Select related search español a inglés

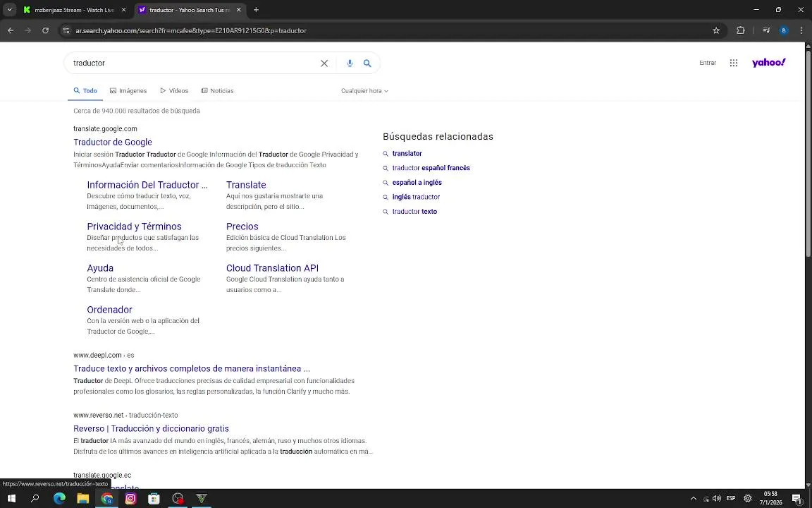[x=417, y=183]
